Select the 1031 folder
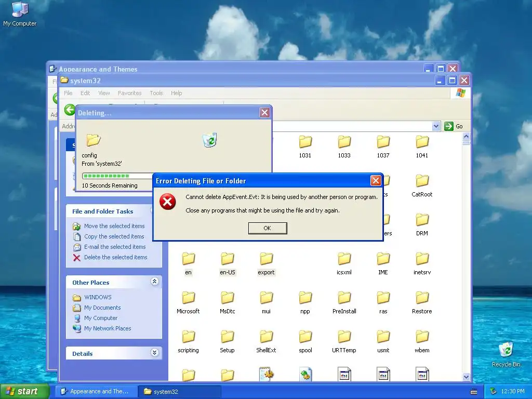Screen dimensions: 532x399 click(305, 147)
